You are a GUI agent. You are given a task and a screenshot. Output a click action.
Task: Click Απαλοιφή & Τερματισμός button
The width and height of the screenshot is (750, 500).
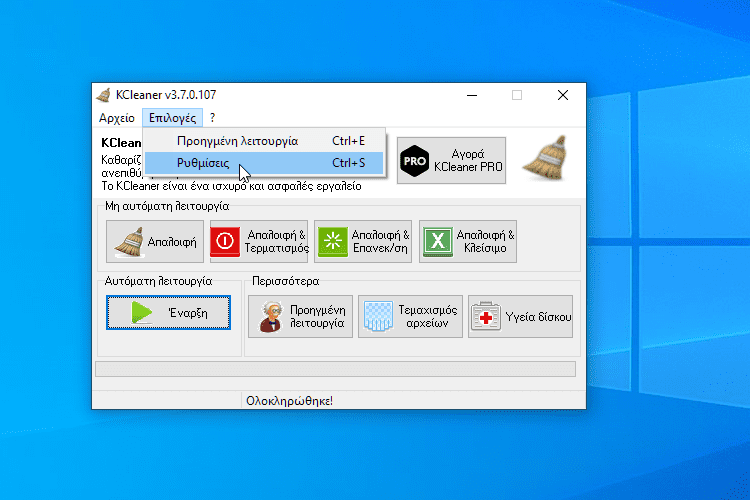tap(259, 242)
